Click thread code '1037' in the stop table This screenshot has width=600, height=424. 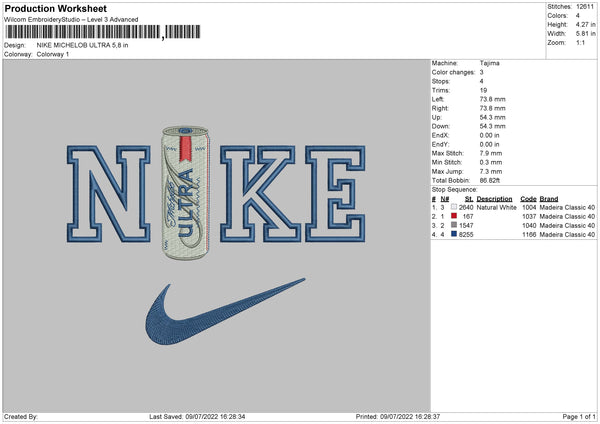pos(529,217)
